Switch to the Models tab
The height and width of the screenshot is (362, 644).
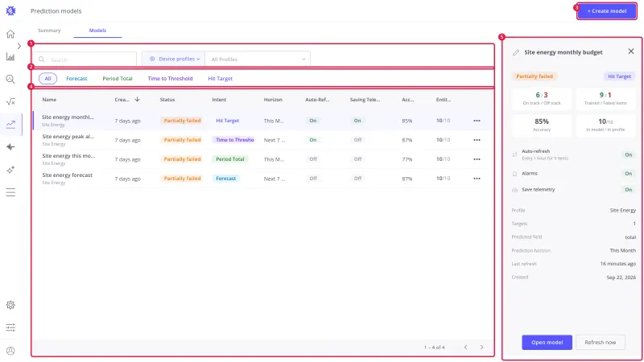point(97,31)
